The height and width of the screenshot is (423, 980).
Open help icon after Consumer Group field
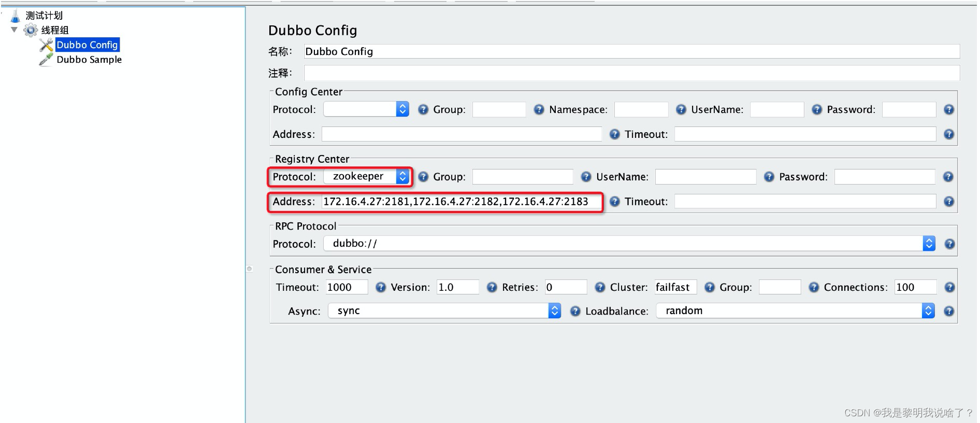[x=814, y=287]
